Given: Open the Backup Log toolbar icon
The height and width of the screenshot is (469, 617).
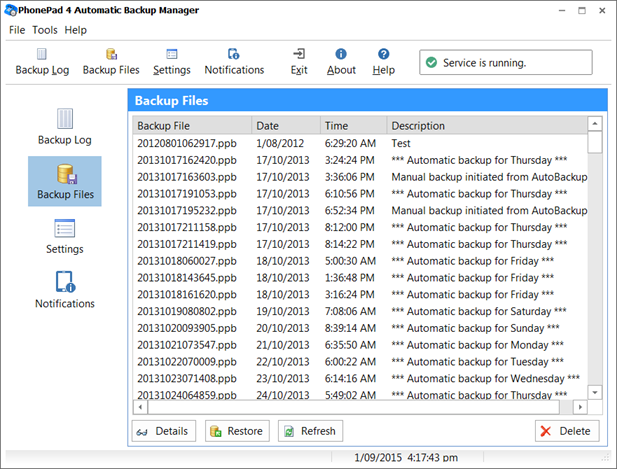Looking at the screenshot, I should click(42, 62).
